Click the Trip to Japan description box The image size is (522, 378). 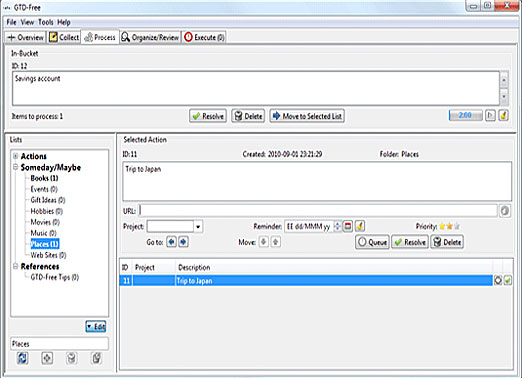tap(317, 181)
